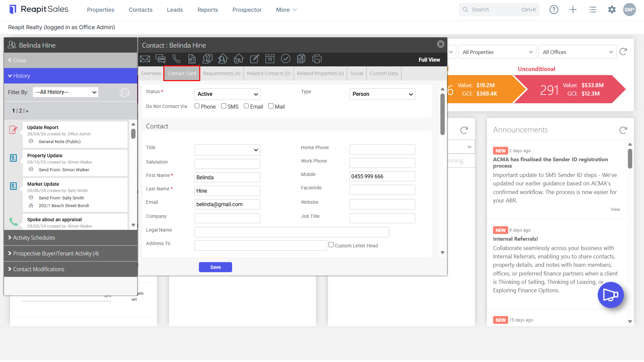Switch to the Requirements (4) tab
The width and height of the screenshot is (644, 362).
(222, 73)
